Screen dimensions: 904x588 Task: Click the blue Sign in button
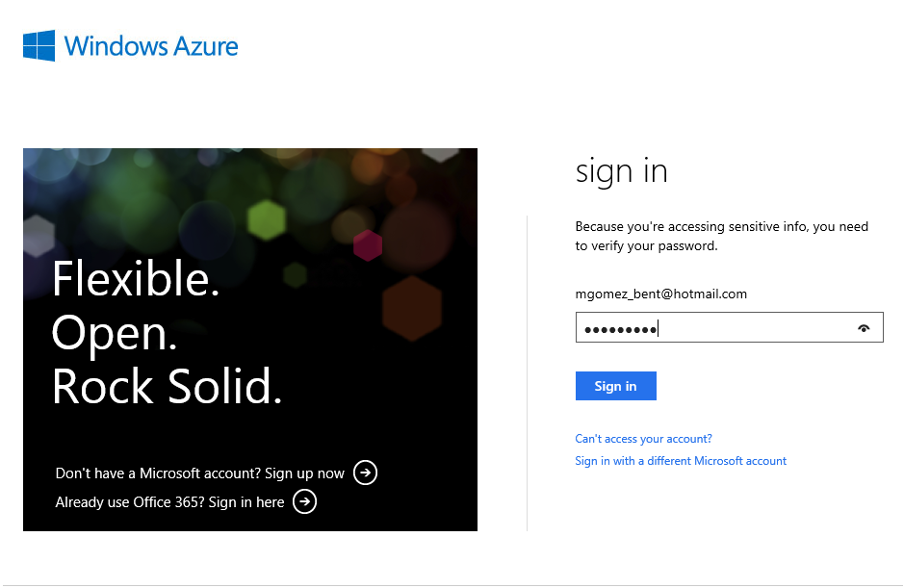point(616,386)
